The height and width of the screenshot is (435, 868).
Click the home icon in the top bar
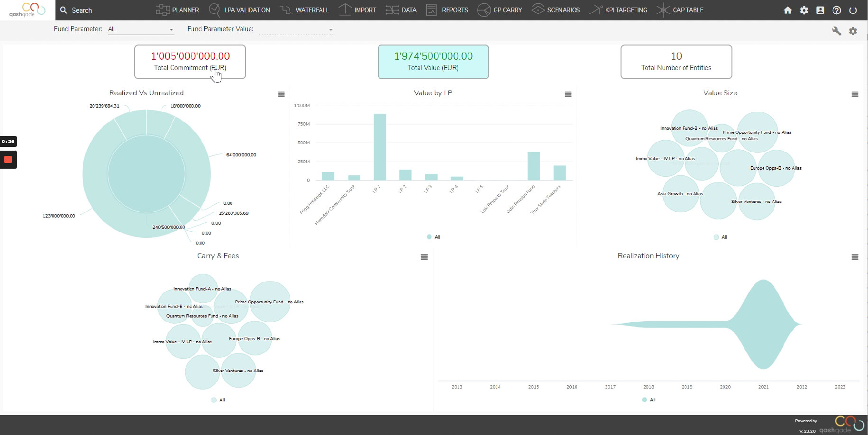(788, 10)
